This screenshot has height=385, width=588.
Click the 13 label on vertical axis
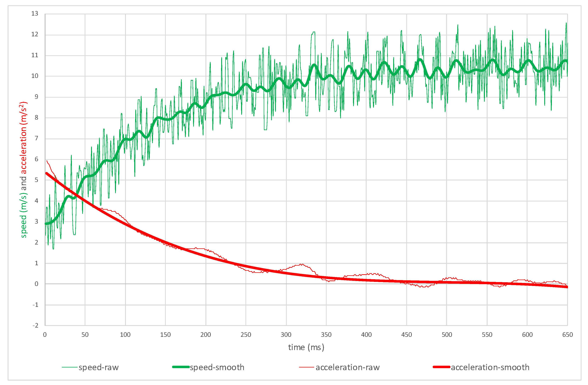[35, 14]
